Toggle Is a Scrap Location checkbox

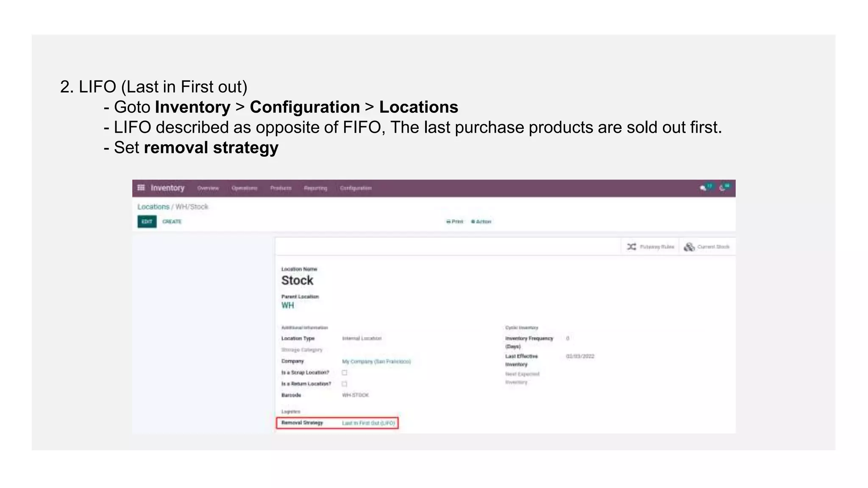point(345,373)
